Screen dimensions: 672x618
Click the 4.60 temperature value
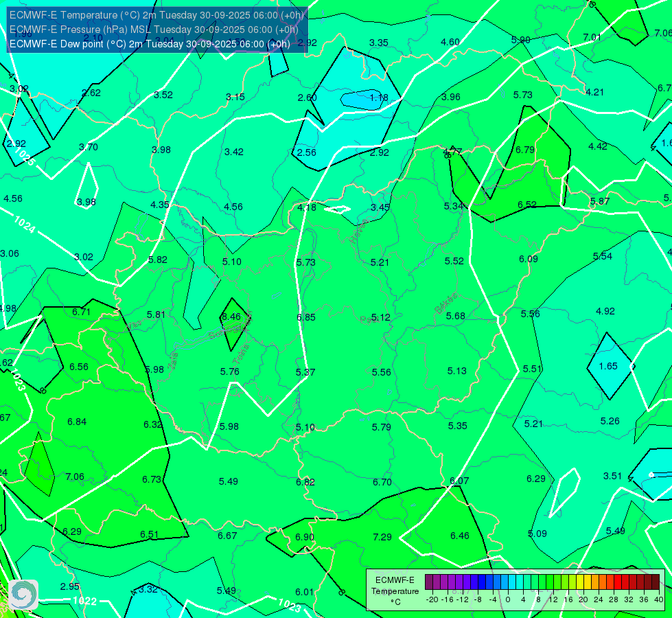pos(450,42)
